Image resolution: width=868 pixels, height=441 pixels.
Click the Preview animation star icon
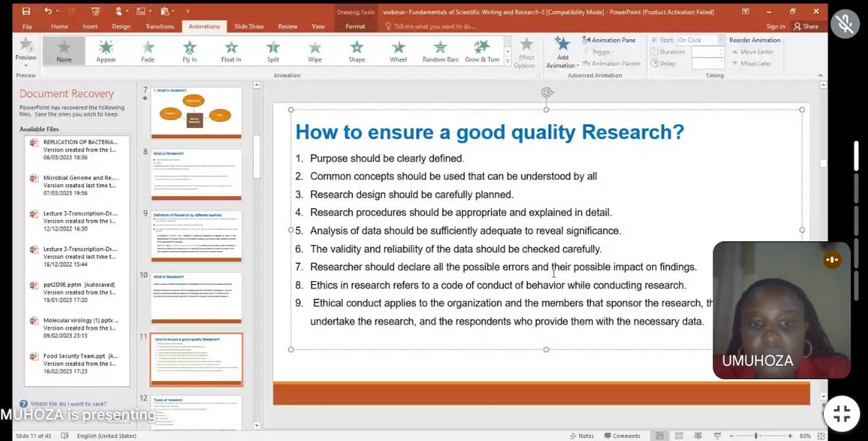pos(25,46)
